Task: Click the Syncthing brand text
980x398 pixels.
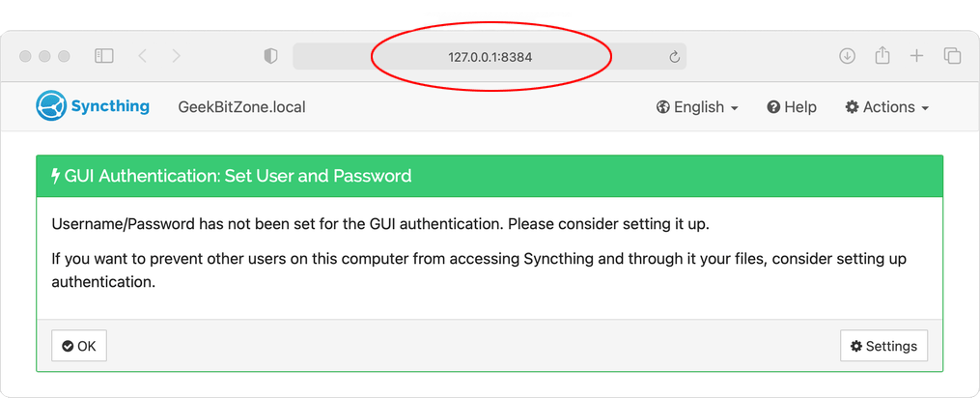Action: click(110, 105)
